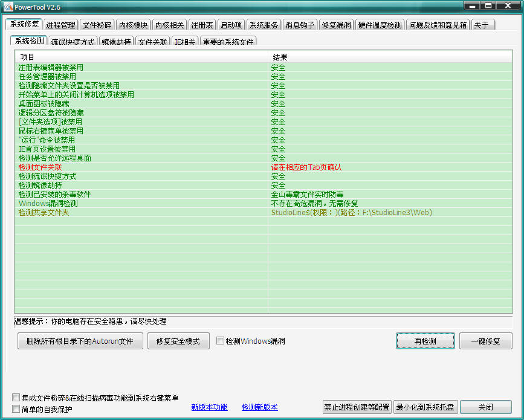
Task: Open the 检测新版本 link
Action: pyautogui.click(x=260, y=407)
